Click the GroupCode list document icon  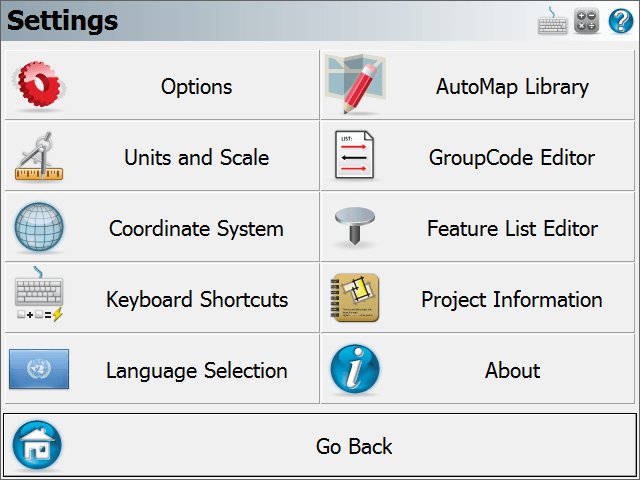[x=354, y=155]
